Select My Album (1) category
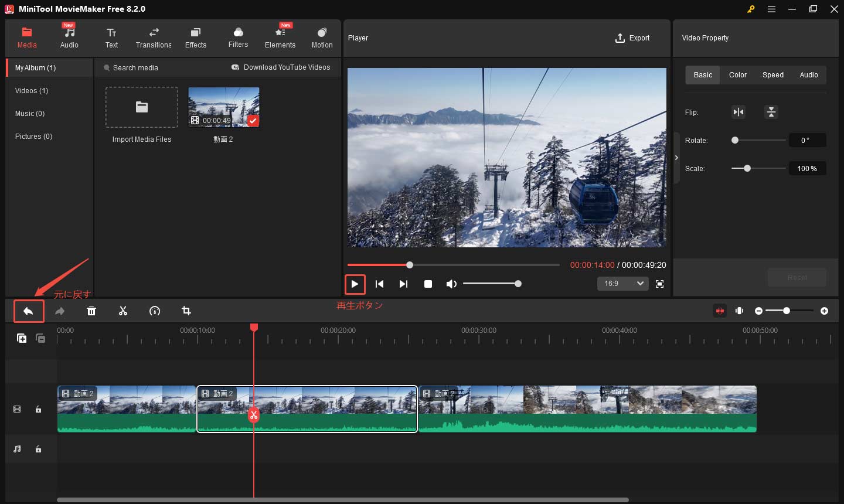844x504 pixels. (49, 67)
